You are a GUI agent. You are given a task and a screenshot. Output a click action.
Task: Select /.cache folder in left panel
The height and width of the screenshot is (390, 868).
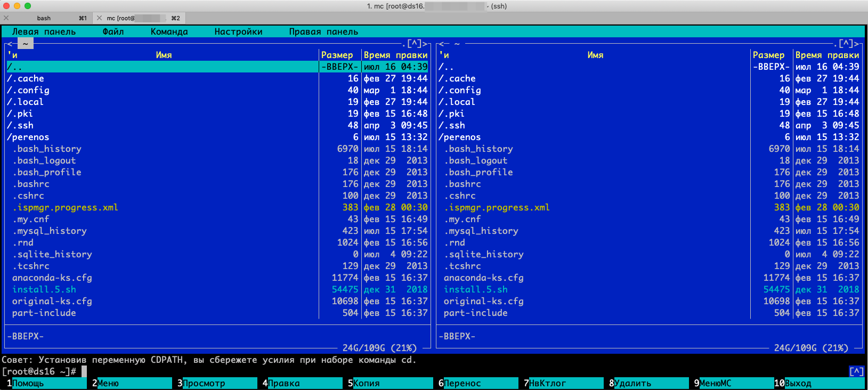point(217,78)
